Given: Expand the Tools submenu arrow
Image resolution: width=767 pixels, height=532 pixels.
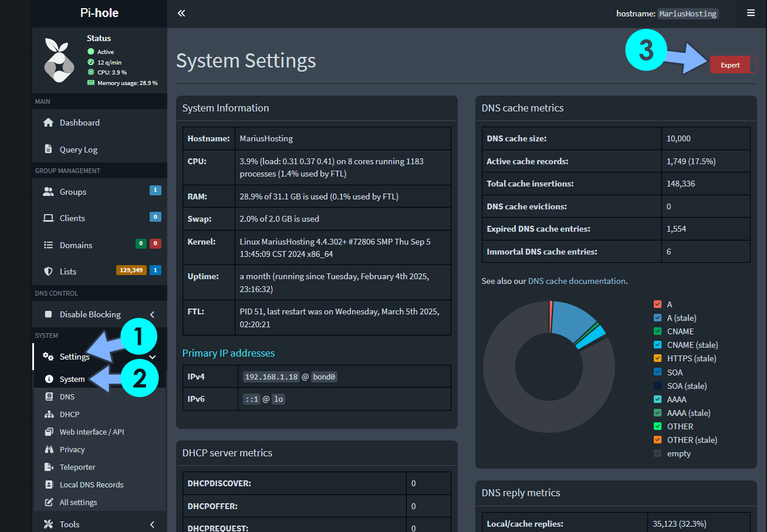Looking at the screenshot, I should pyautogui.click(x=153, y=524).
